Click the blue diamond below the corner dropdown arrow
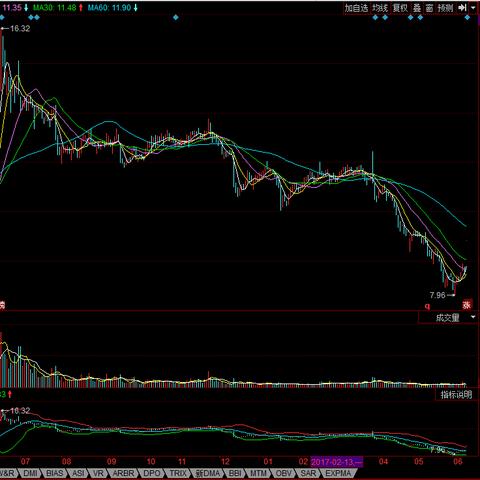 tap(467, 17)
